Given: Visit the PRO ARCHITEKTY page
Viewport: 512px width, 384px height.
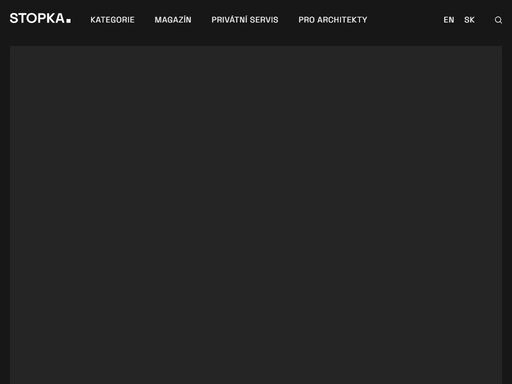Looking at the screenshot, I should (x=333, y=20).
